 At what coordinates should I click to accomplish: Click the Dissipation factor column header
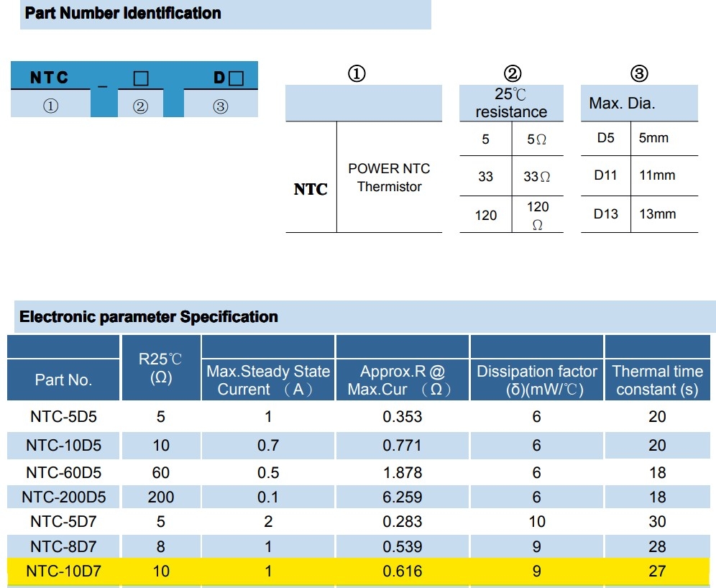click(536, 380)
